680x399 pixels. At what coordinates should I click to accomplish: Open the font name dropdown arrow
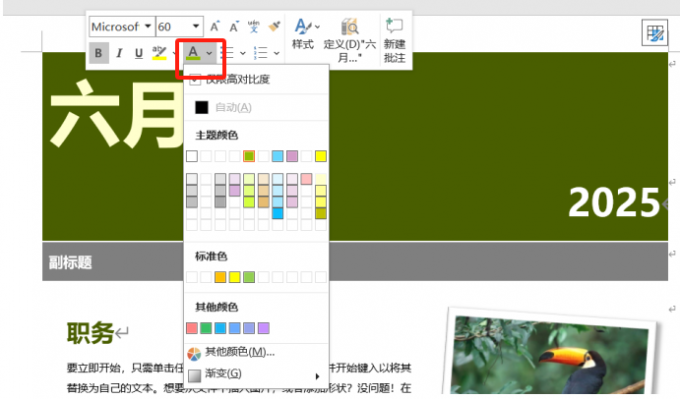click(x=148, y=26)
